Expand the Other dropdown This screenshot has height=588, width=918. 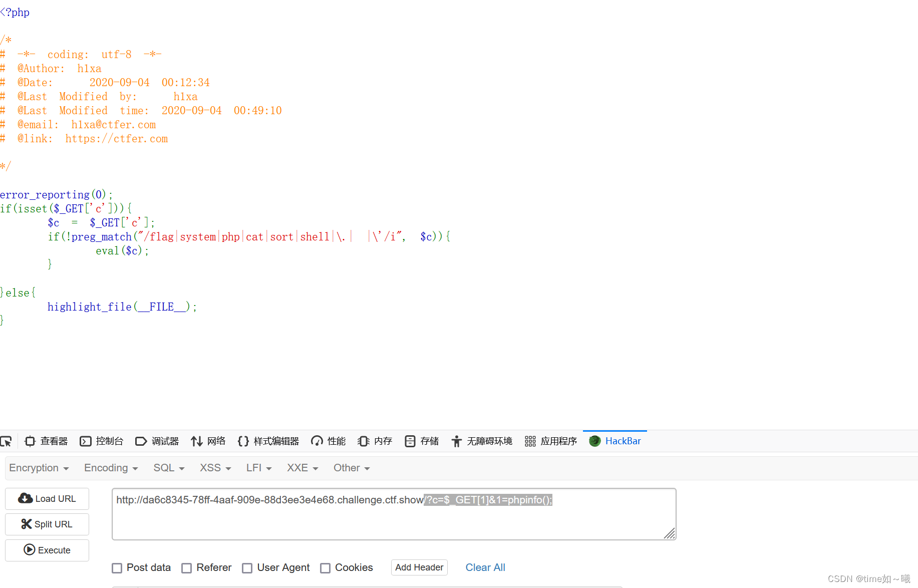[x=352, y=468]
